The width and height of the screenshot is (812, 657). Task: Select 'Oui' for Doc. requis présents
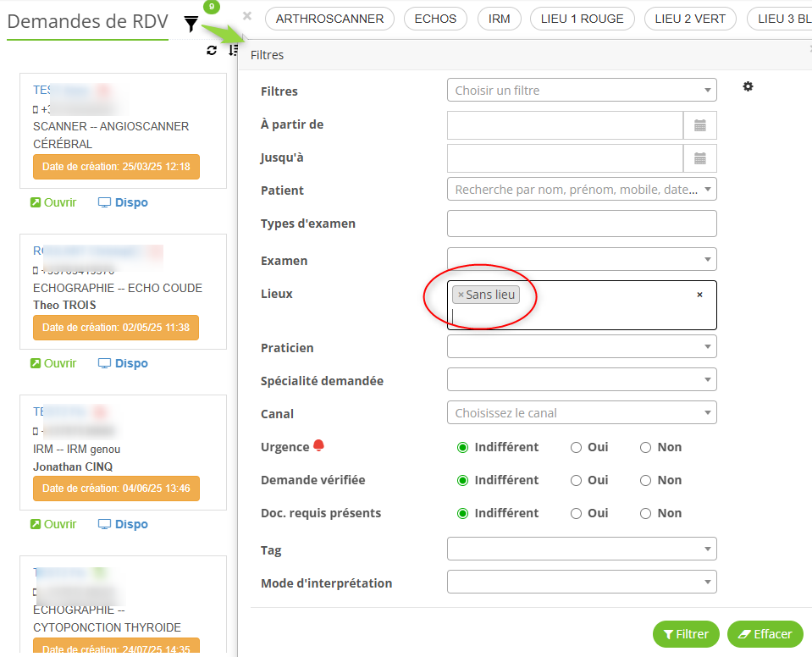577,513
